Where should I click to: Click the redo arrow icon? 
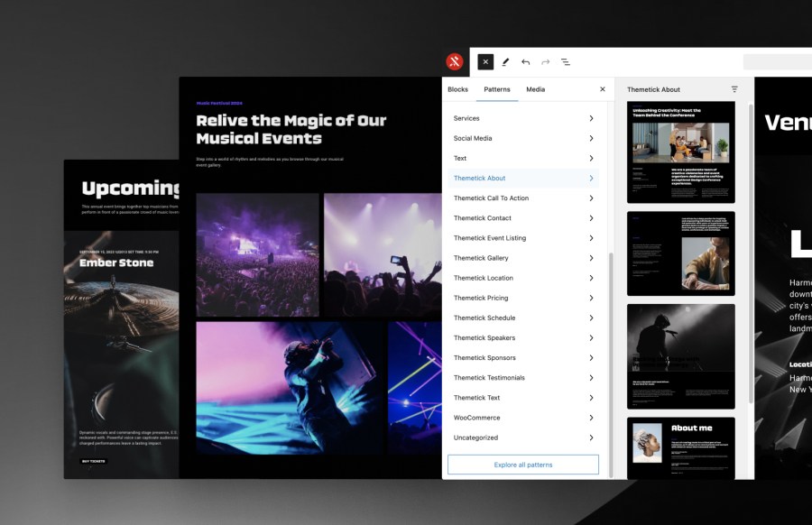(545, 62)
